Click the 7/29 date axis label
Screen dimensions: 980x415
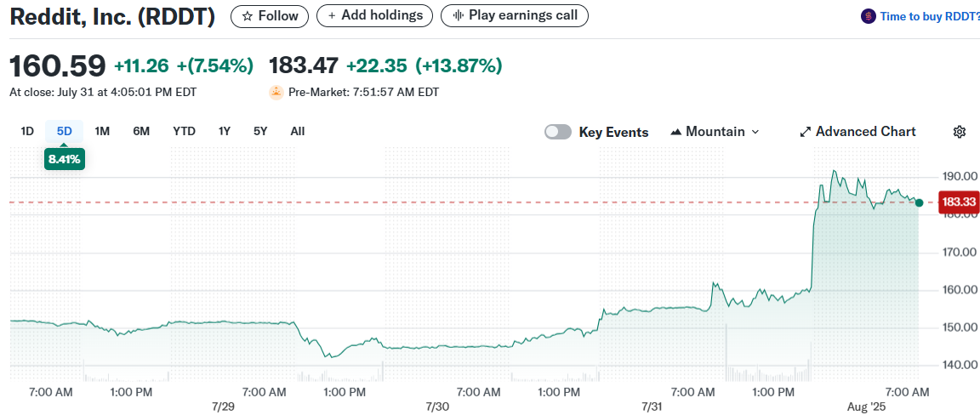click(x=223, y=406)
